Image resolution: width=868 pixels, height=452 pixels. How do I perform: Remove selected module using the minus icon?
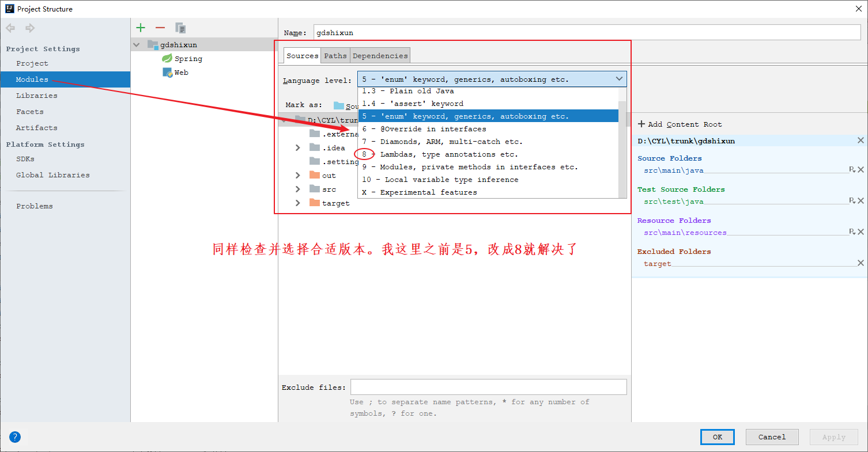click(160, 27)
